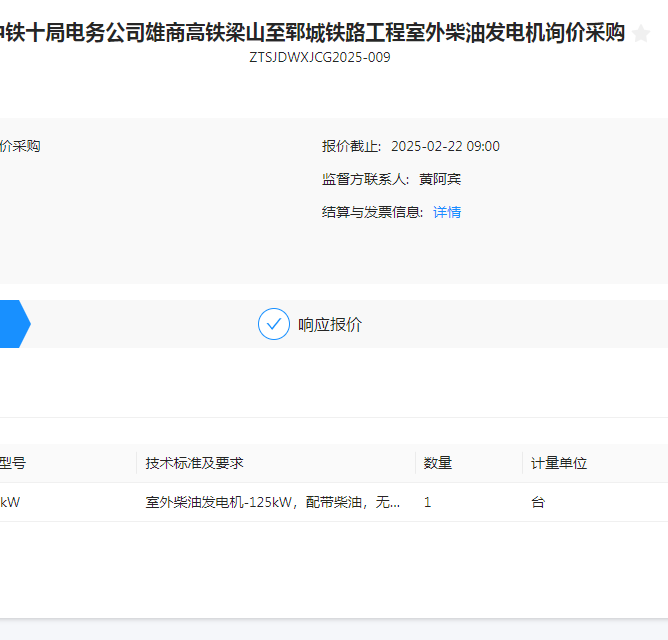Screen dimensions: 668x640
Task: Click the code ZTSJDWXJCG2025-009
Action: 320,57
